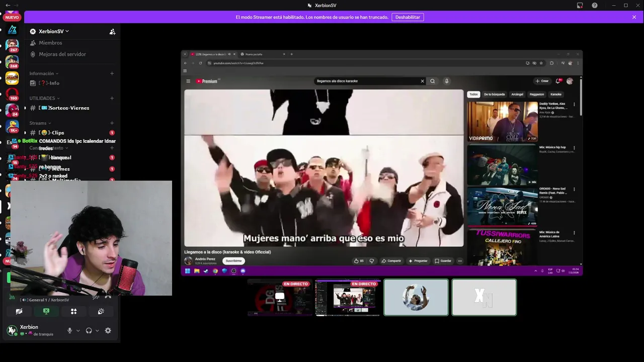
Task: Click Compartir button in streamed YouTube
Action: (x=391, y=261)
